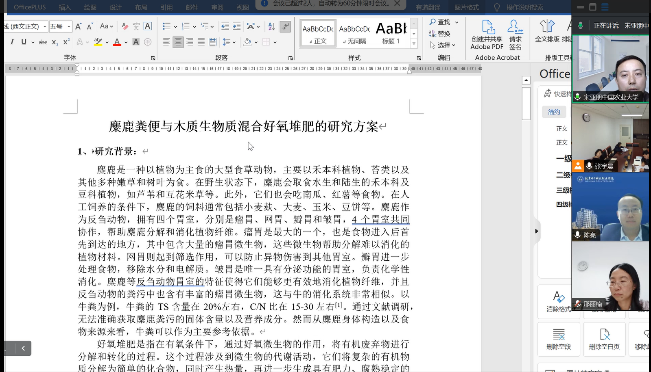Click the clear formatting eraser icon
Viewport: 651px width, 372px height.
point(125,27)
